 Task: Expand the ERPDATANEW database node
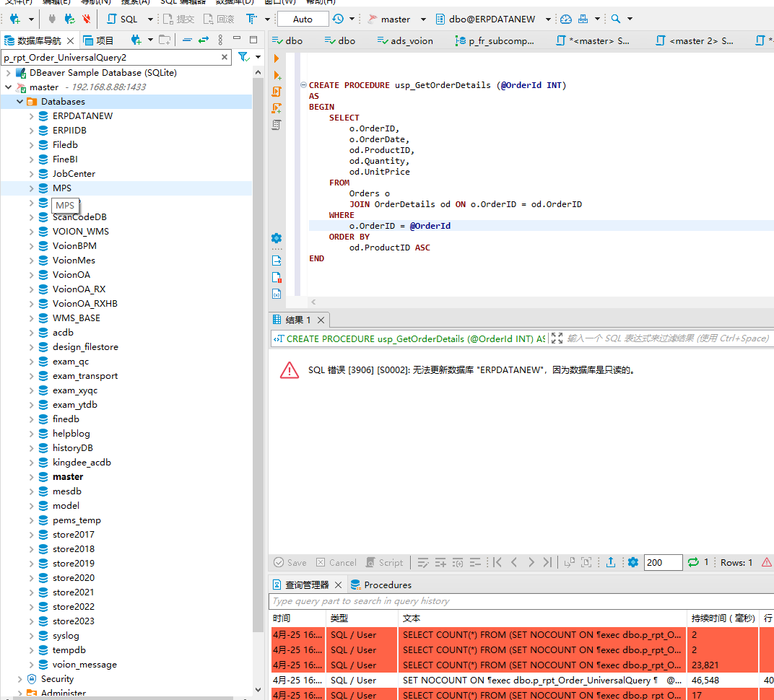pos(31,116)
